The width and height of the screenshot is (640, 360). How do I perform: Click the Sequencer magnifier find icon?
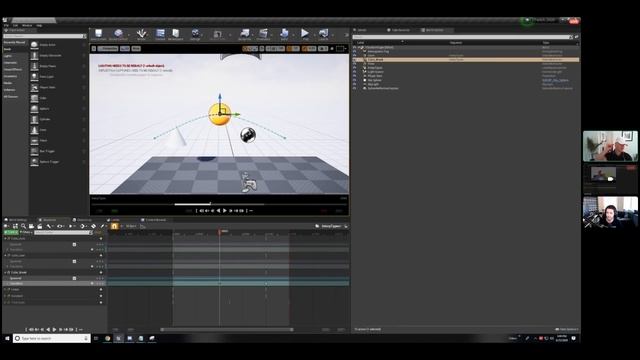tap(23, 226)
